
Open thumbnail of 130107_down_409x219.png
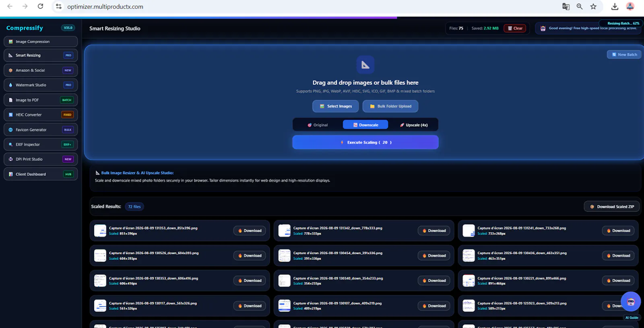(285, 305)
